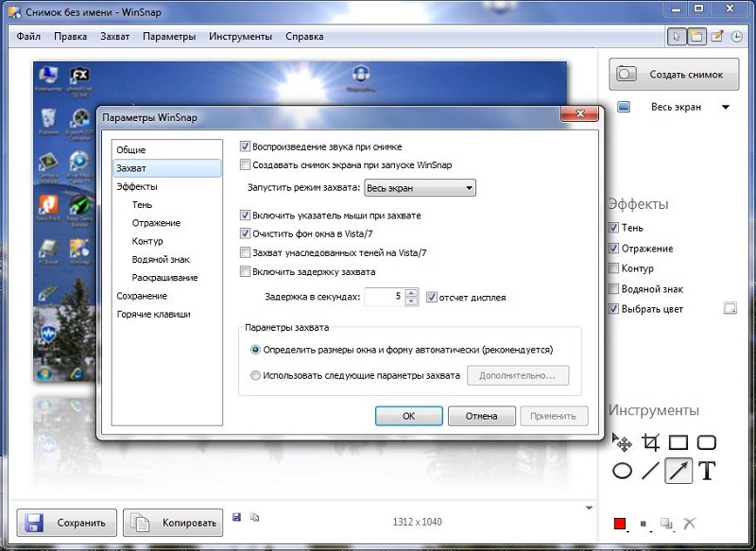
Task: Toggle the Тень checkbox in the Эффекты side panel
Action: click(613, 228)
